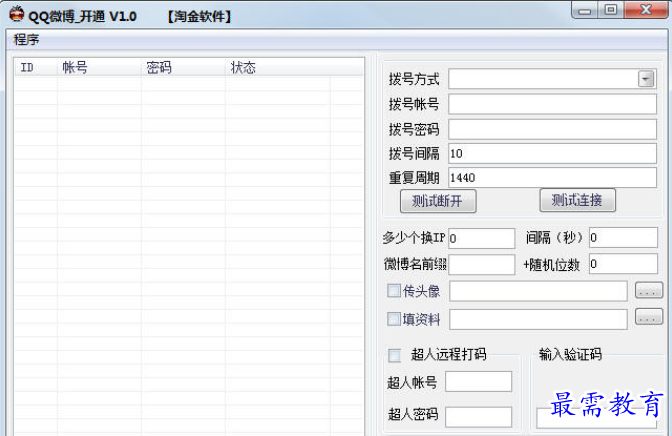The width and height of the screenshot is (672, 436).
Task: Click the 传头像 path input field
Action: coord(538,292)
